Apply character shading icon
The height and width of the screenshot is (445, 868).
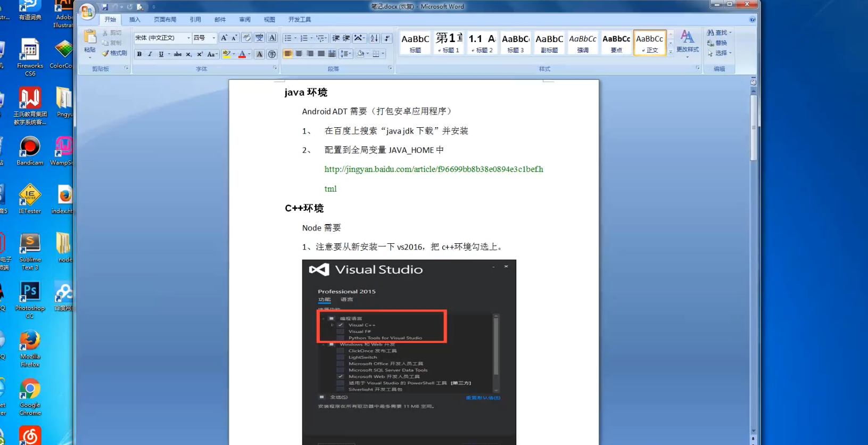[259, 54]
